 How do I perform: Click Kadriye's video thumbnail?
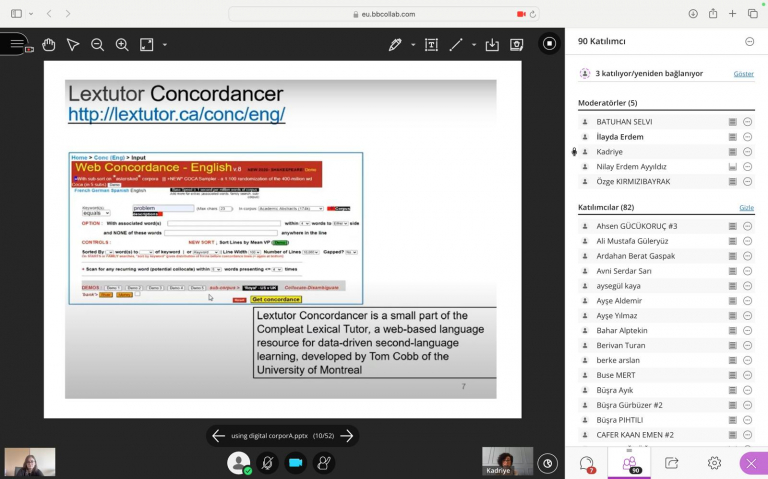pos(507,461)
